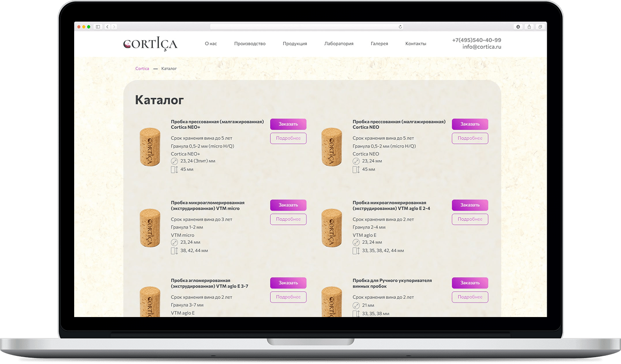This screenshot has height=364, width=621.
Task: Click the diameter icon for VTM micro
Action: coord(174,243)
